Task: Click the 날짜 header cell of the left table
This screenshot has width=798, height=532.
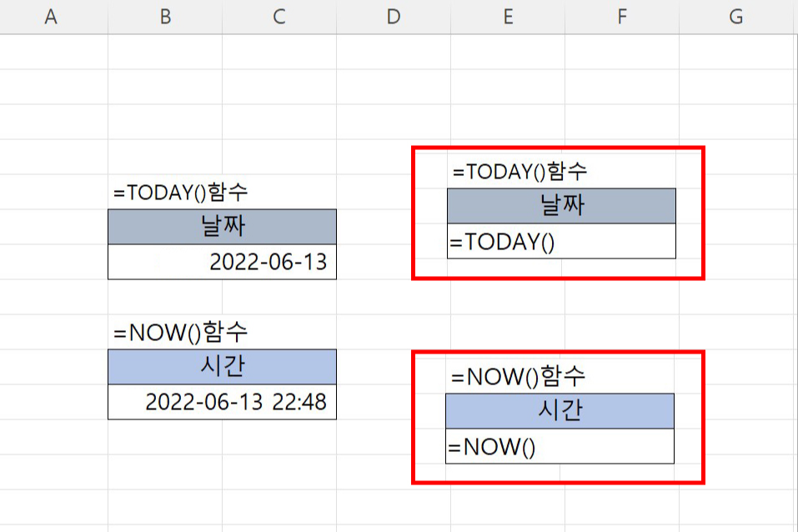Action: [221, 226]
